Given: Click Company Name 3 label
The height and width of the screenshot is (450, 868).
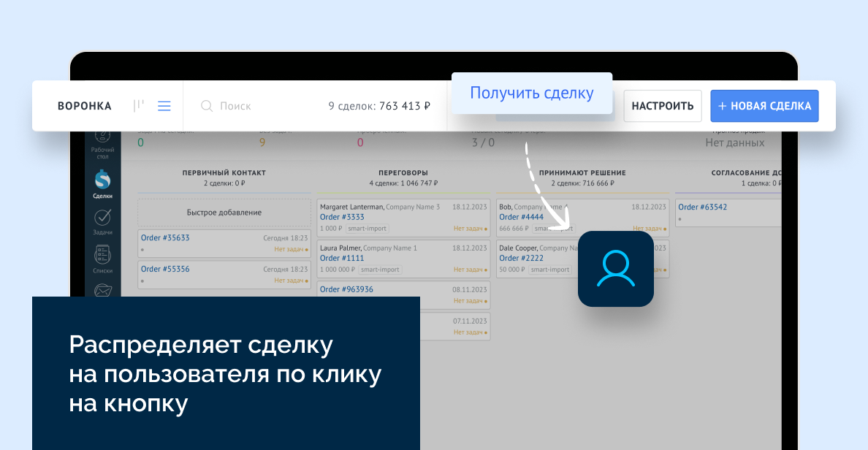Looking at the screenshot, I should 413,207.
